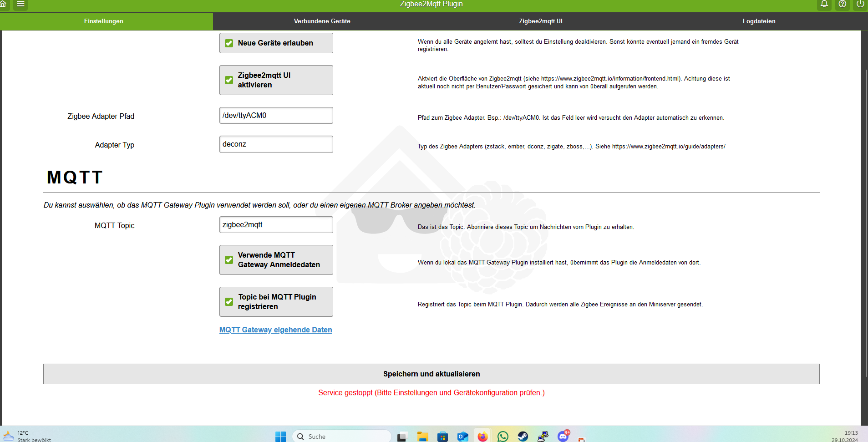Click the Windows taskbar Suche search box

[342, 437]
